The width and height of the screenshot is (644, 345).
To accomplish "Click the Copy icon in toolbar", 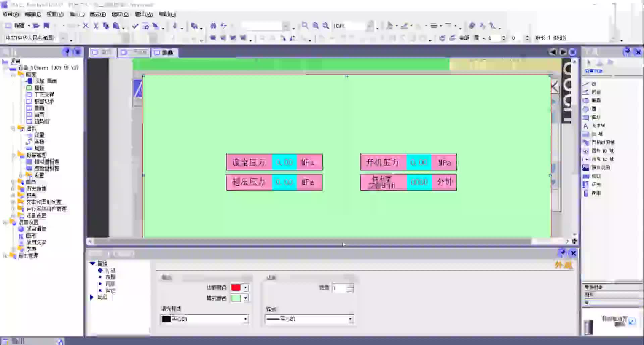I will (106, 26).
